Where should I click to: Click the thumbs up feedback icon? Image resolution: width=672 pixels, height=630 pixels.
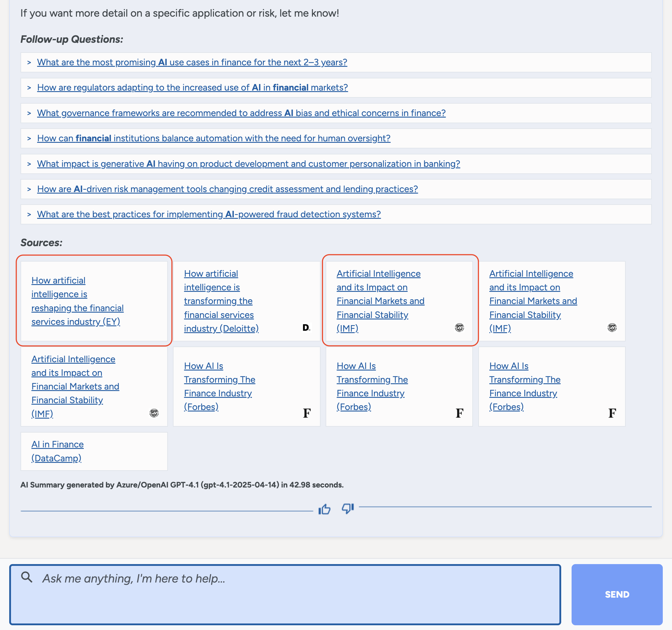pos(324,509)
